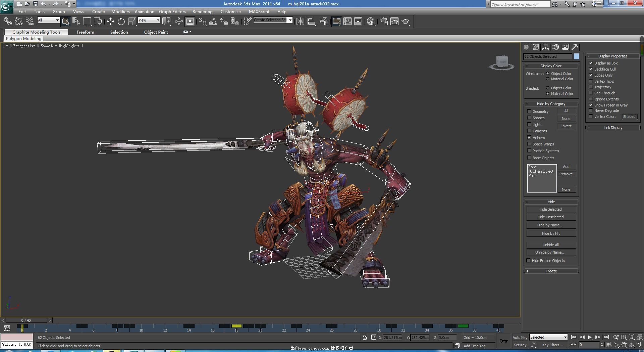The height and width of the screenshot is (352, 644).
Task: Expand the Link Display rollout
Action: point(613,128)
